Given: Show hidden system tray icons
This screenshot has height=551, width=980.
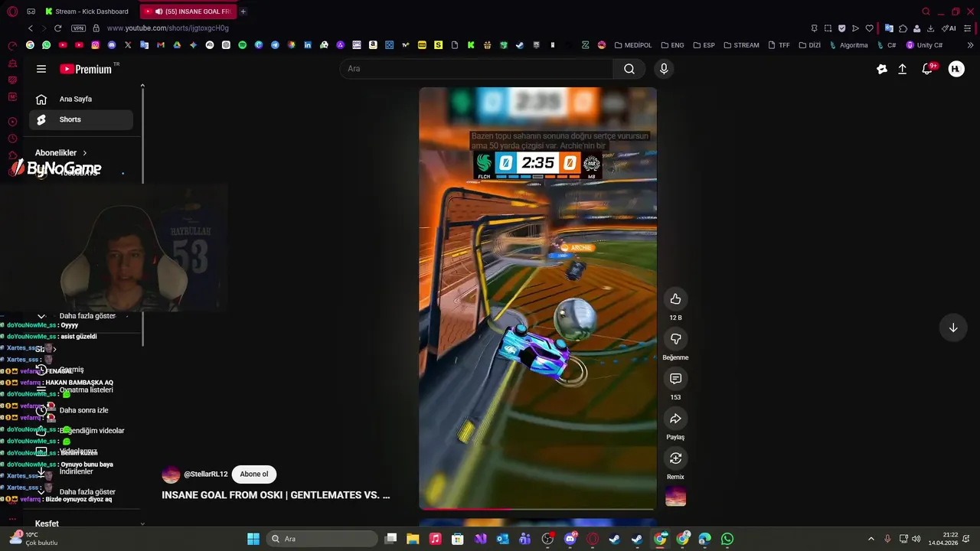Looking at the screenshot, I should [x=871, y=539].
